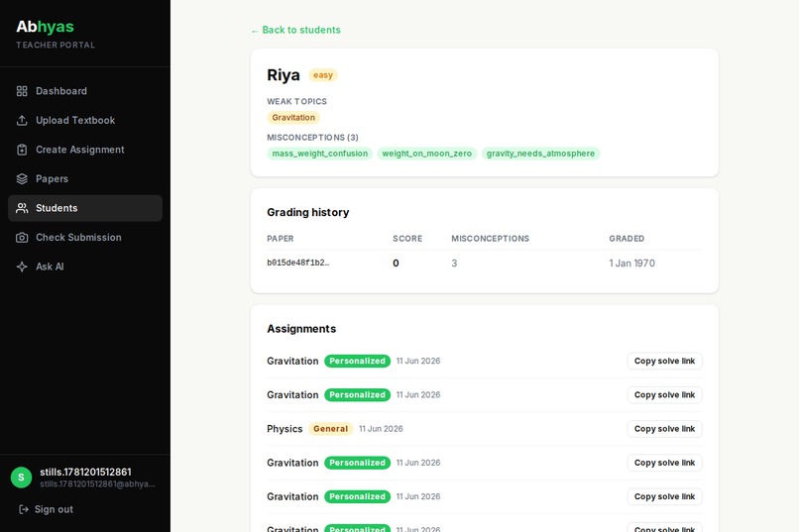This screenshot has width=799, height=532.
Task: Click the Abhyas logo
Action: click(45, 27)
